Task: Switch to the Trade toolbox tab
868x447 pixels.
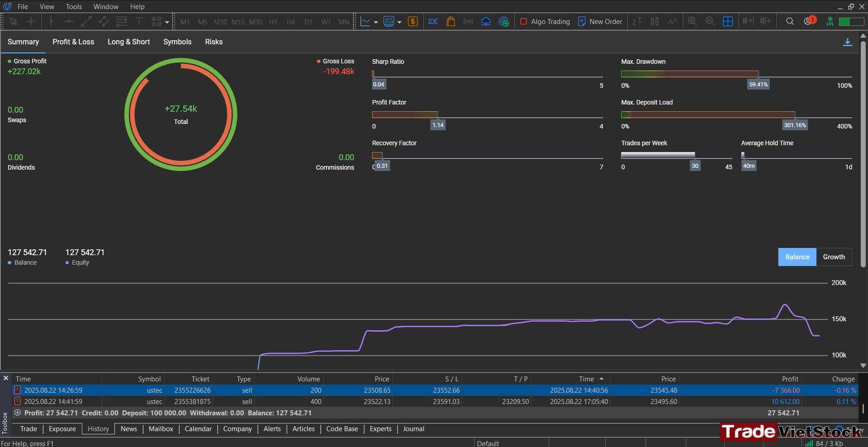Action: pos(28,429)
